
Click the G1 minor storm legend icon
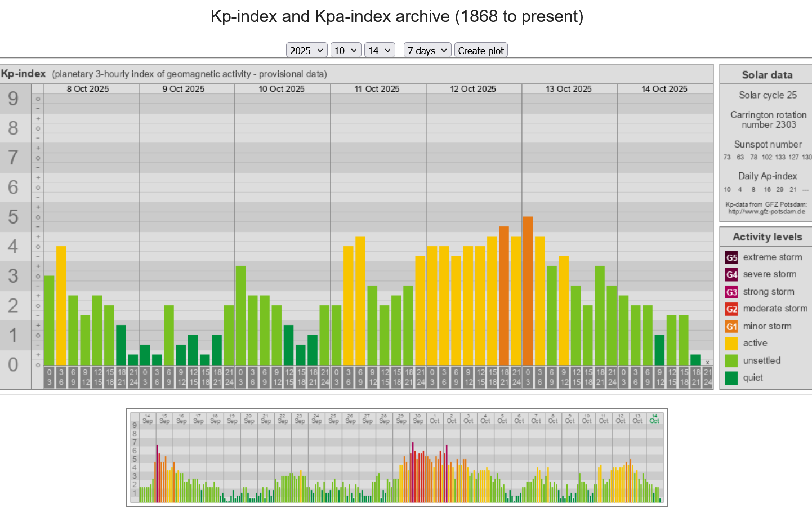point(731,326)
